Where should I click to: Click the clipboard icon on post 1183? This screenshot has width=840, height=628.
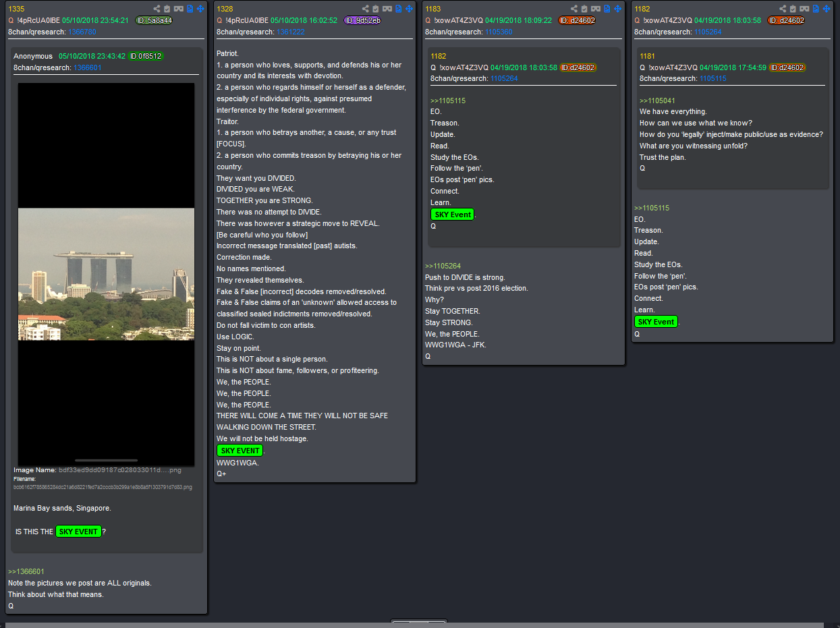[x=584, y=9]
